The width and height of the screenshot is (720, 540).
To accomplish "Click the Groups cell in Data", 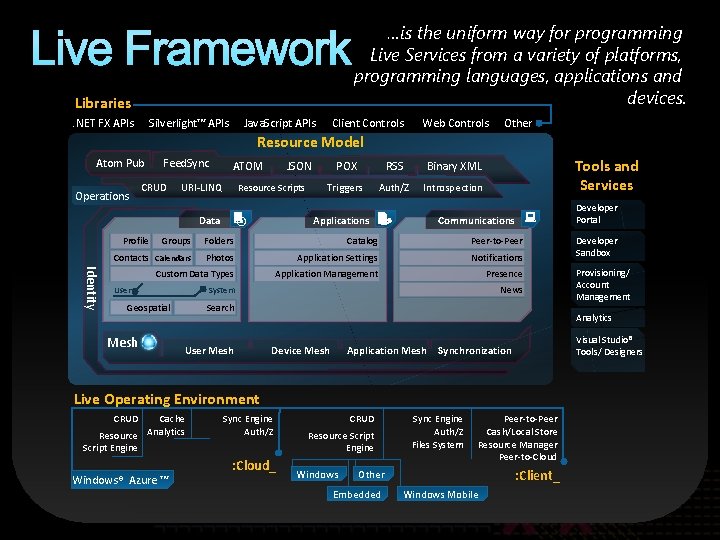I will click(x=172, y=241).
